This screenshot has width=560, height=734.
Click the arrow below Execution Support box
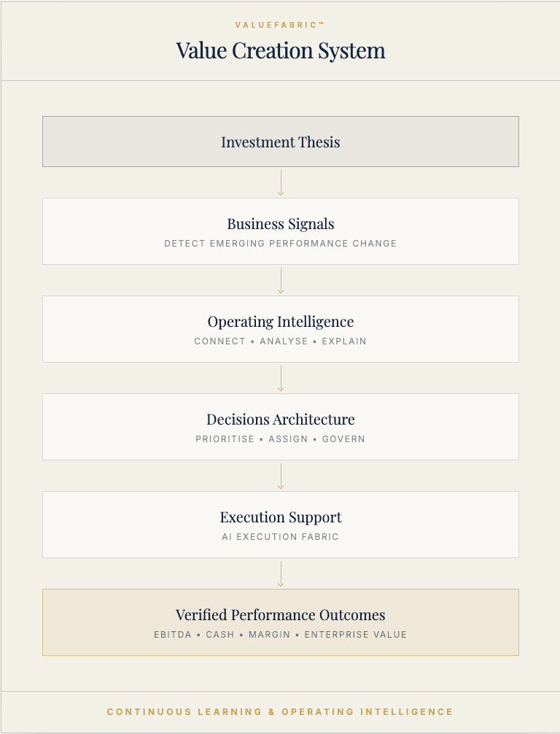point(281,574)
